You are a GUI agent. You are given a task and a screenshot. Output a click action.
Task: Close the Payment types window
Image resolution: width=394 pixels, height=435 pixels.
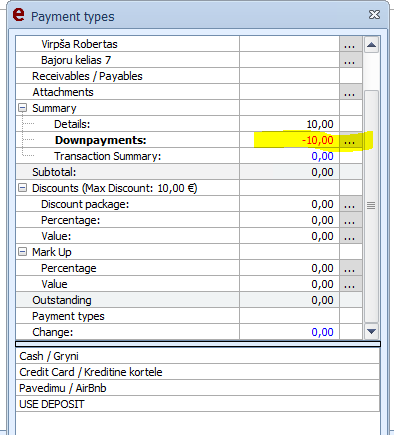point(374,14)
